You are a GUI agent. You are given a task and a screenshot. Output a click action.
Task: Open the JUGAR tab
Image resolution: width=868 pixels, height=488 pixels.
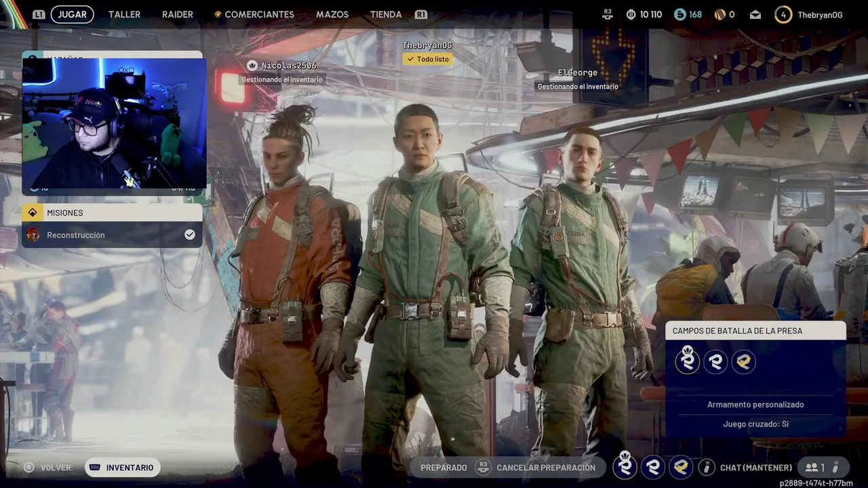point(72,14)
